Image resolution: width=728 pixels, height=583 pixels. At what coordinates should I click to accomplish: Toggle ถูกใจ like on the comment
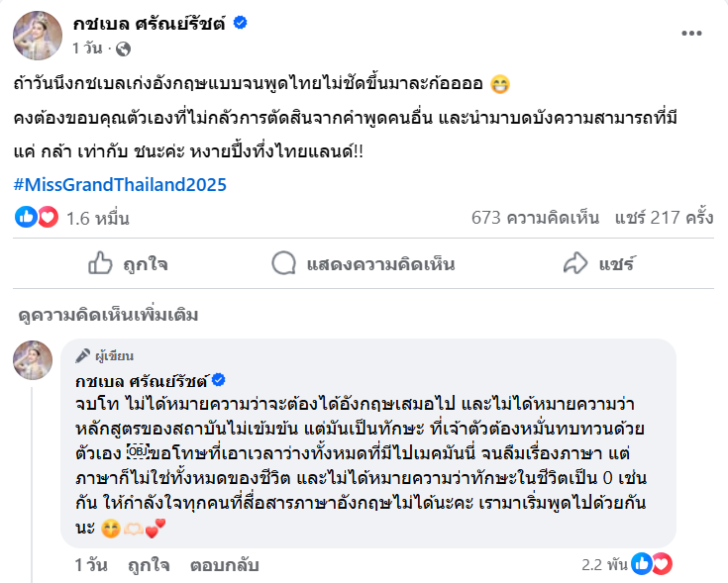148,564
